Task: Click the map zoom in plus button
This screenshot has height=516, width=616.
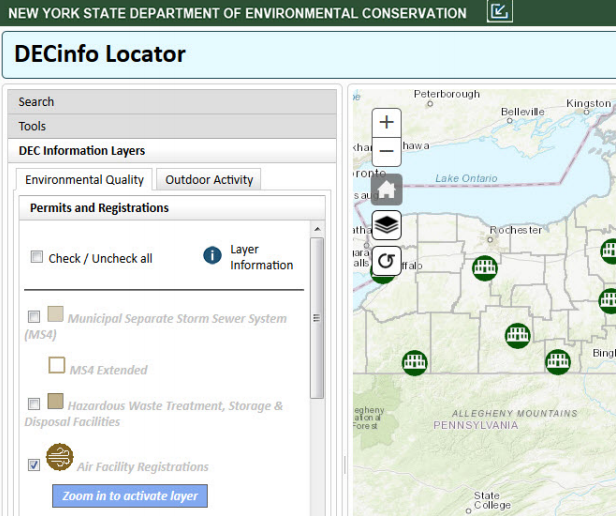Action: pos(387,122)
